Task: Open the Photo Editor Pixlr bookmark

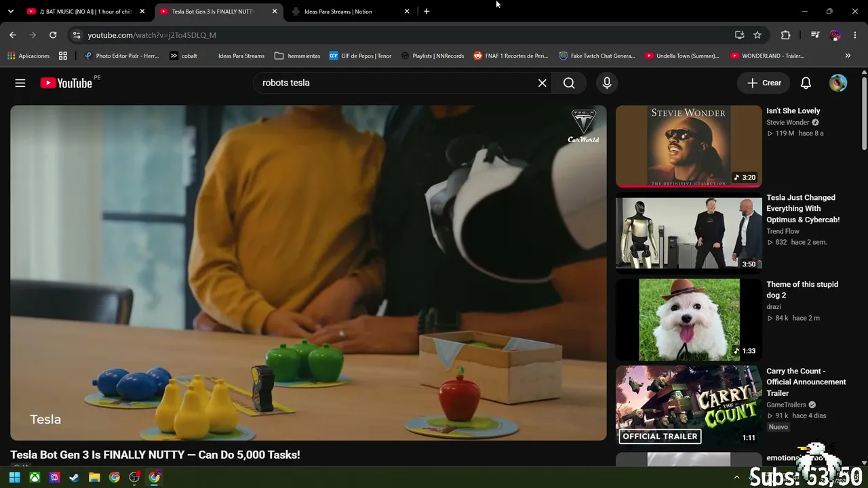Action: coord(121,56)
